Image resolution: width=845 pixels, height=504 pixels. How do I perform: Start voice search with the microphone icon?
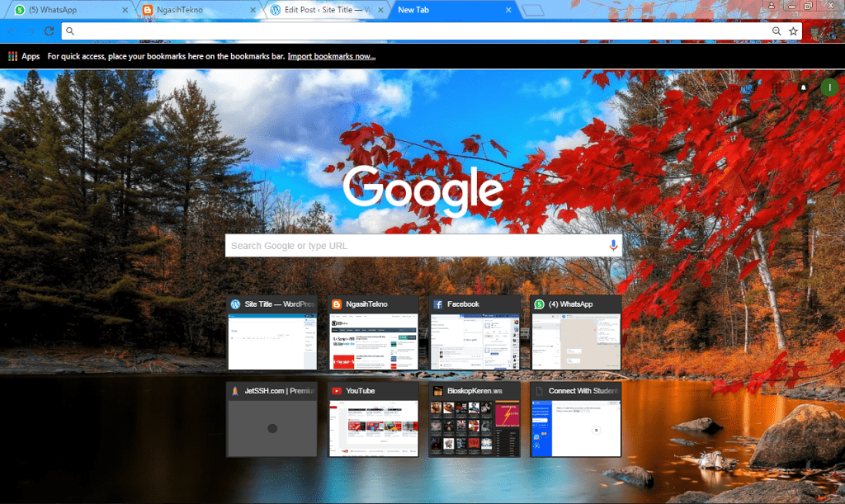[x=613, y=246]
